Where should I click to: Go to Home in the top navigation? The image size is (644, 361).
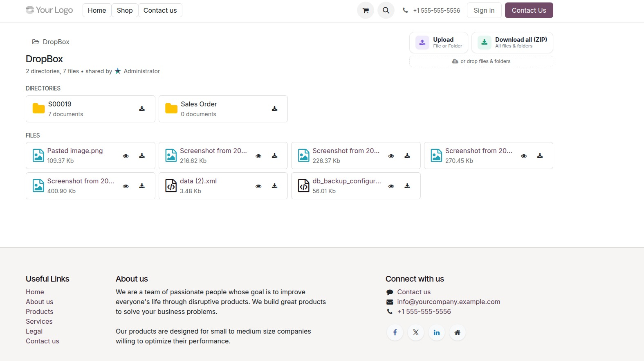coord(97,10)
